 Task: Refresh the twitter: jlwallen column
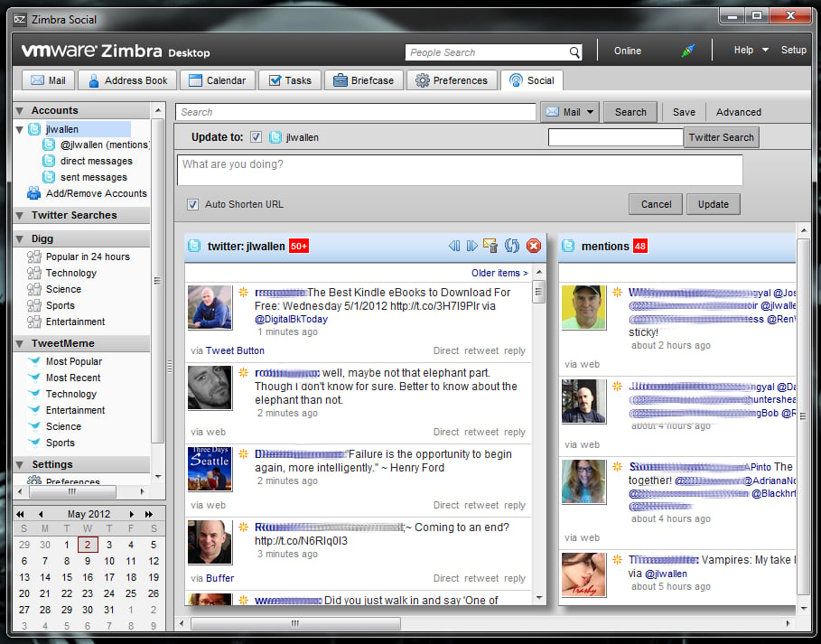click(511, 246)
